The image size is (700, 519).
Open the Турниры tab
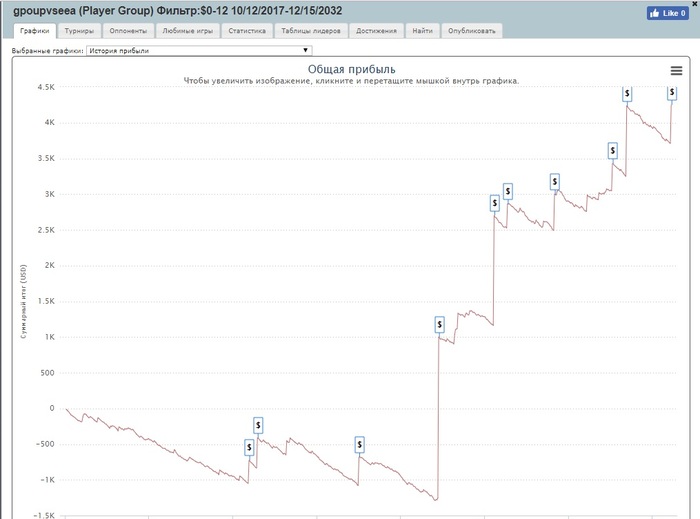click(x=79, y=31)
